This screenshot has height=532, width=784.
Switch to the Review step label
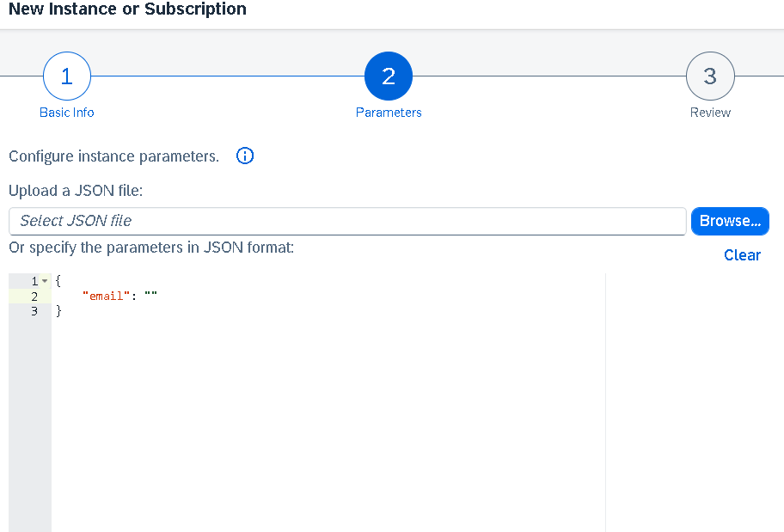[710, 113]
